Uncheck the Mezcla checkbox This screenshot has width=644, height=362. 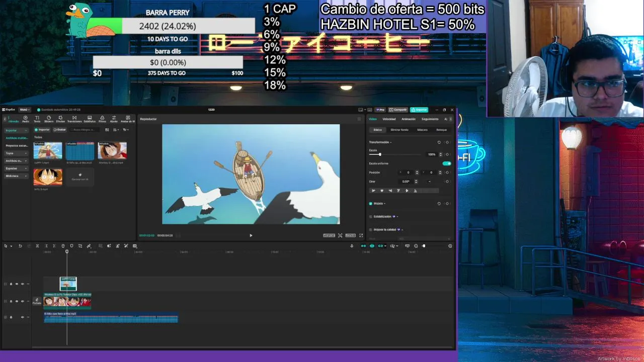tap(371, 204)
